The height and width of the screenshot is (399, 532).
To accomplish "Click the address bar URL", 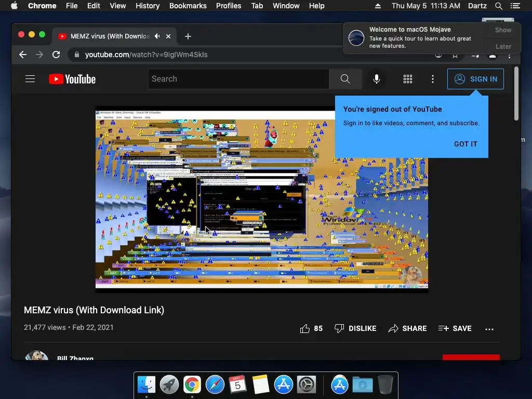I will [x=146, y=55].
